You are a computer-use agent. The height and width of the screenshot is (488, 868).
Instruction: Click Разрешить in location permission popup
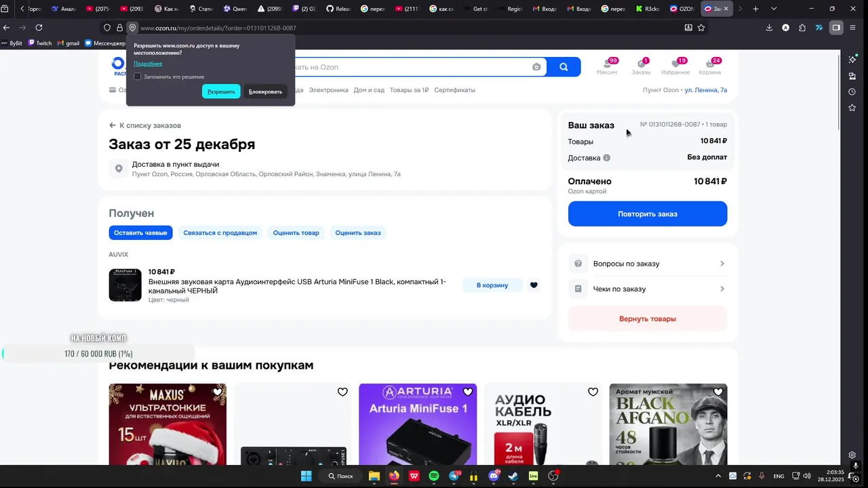(221, 91)
